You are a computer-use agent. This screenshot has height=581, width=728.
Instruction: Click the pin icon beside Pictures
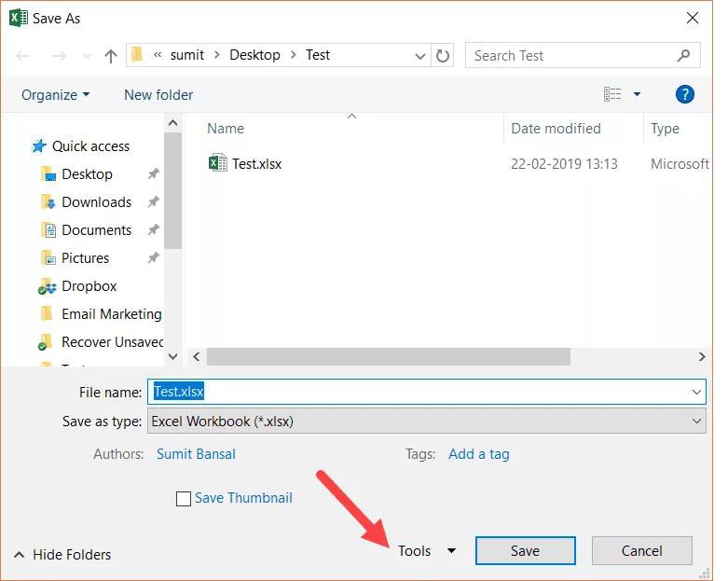click(153, 257)
